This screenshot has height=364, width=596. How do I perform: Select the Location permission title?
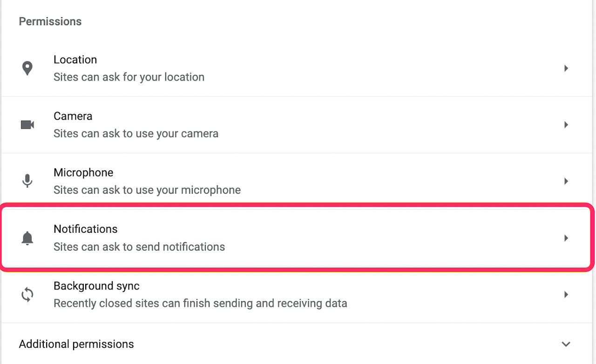[x=75, y=60]
